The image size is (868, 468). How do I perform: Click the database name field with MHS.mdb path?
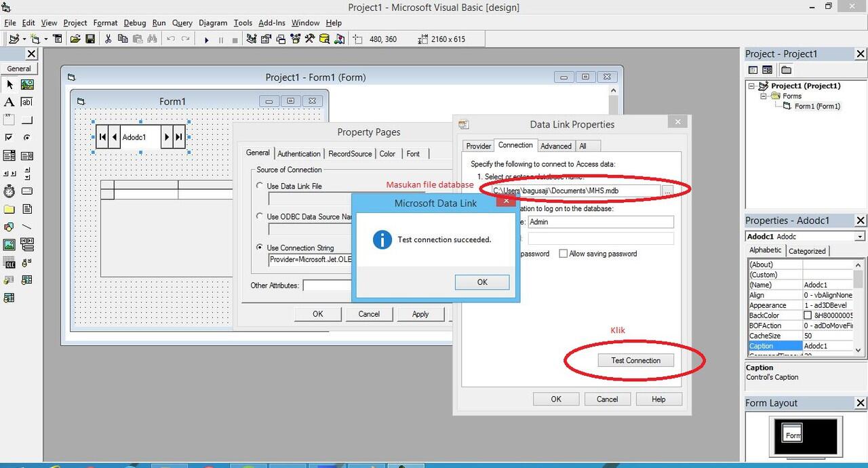(575, 191)
